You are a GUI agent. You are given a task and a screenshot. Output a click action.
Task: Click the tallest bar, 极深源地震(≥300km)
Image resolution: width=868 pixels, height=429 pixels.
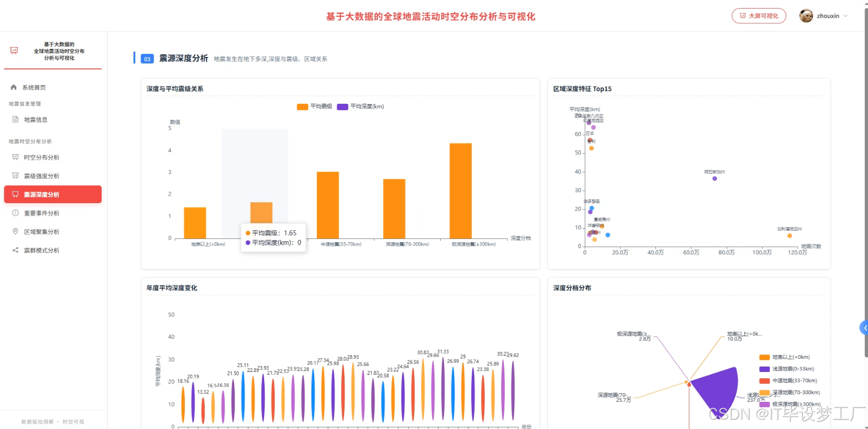pos(460,191)
